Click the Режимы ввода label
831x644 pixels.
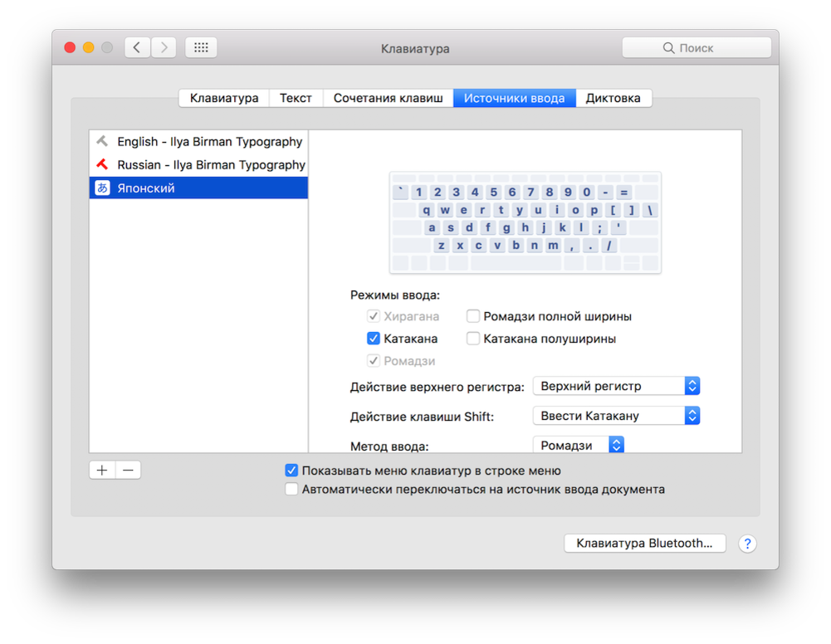[395, 295]
